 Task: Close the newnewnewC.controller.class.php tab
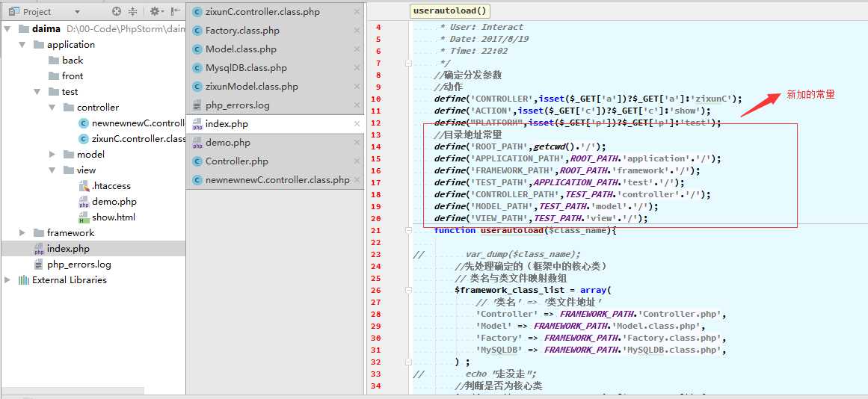[357, 180]
